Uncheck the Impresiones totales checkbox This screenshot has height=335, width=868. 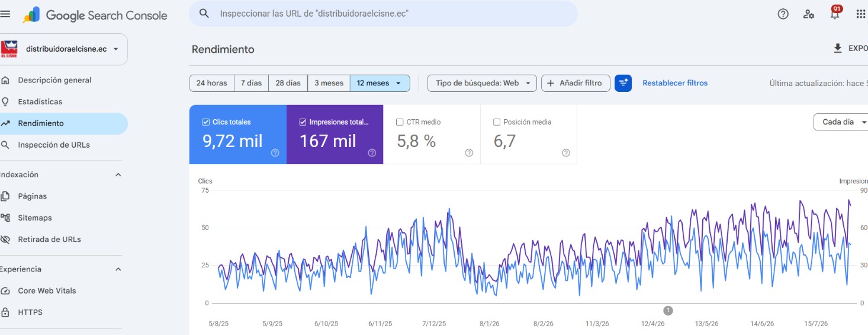pyautogui.click(x=303, y=122)
